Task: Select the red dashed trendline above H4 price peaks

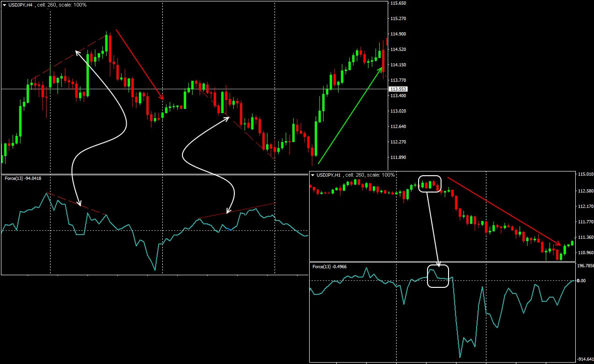Action: pyautogui.click(x=70, y=56)
